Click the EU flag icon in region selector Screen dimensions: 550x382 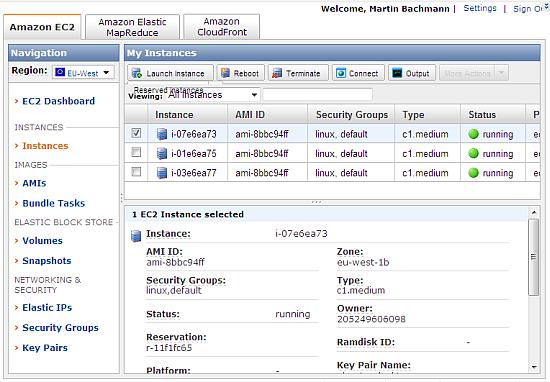point(60,72)
